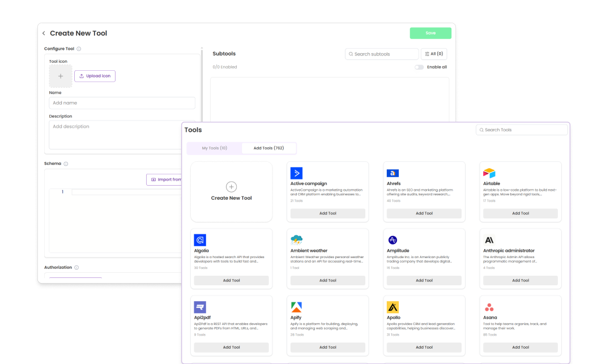Add the Asana tool
This screenshot has height=364, width=606.
tap(520, 348)
